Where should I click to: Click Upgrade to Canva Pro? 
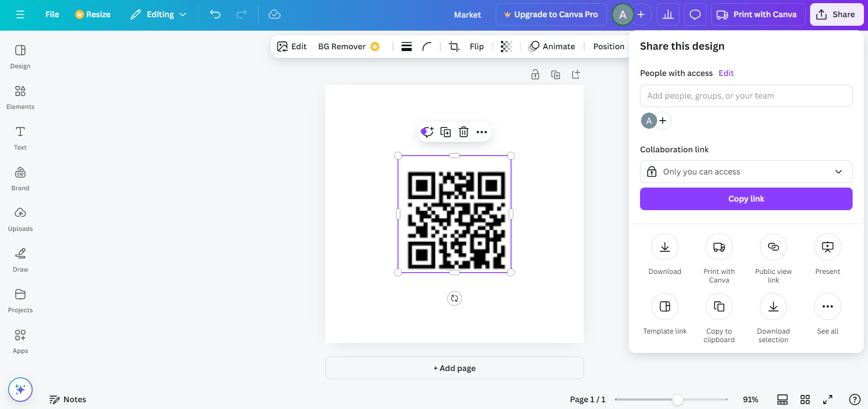tap(551, 14)
